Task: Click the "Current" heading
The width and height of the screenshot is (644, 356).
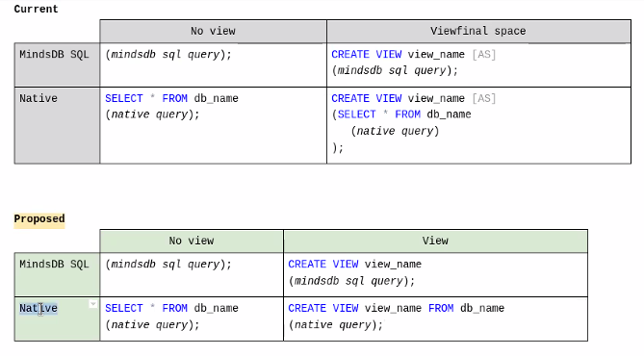Action: click(x=36, y=9)
